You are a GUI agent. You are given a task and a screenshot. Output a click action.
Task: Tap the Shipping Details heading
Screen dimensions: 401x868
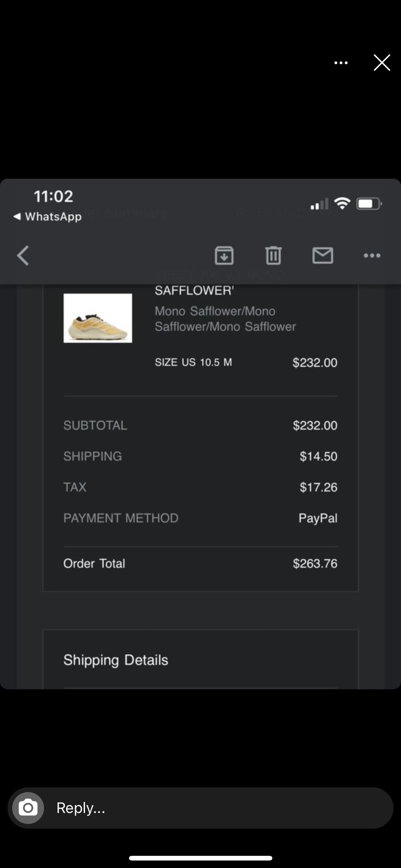[116, 660]
